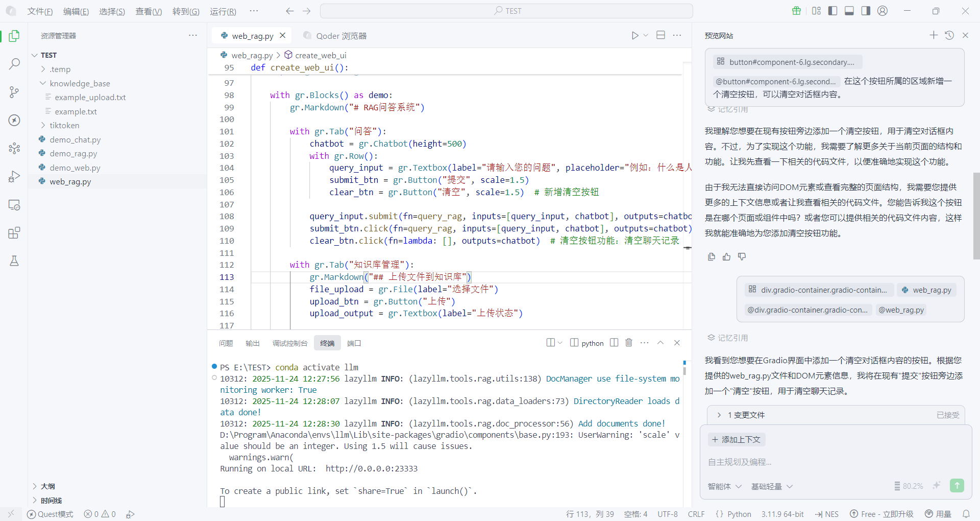
Task: Go back with the left arrow
Action: (289, 11)
